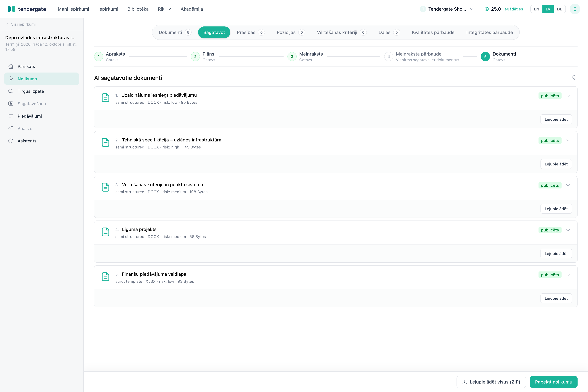The image size is (588, 392).
Task: Go to step 4 Melnraksta pārbaude
Action: click(389, 57)
